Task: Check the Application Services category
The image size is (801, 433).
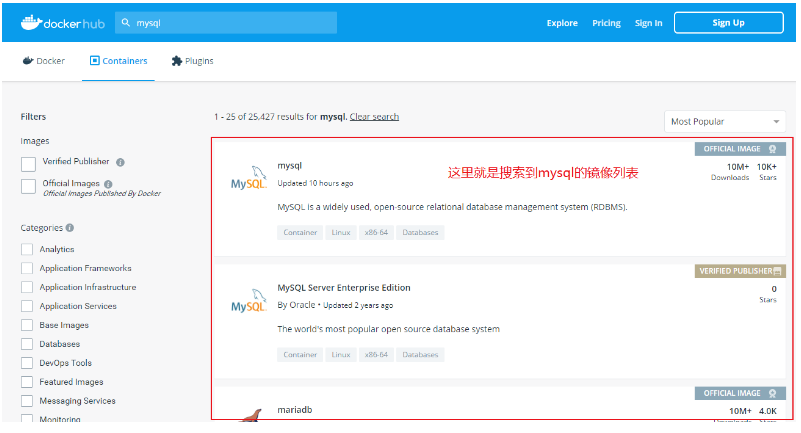Action: click(27, 306)
